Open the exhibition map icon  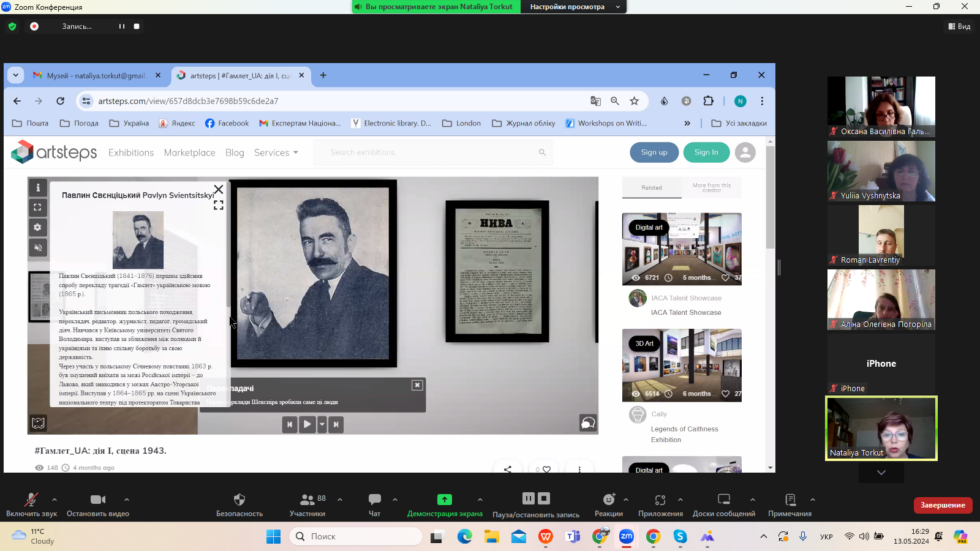click(38, 422)
